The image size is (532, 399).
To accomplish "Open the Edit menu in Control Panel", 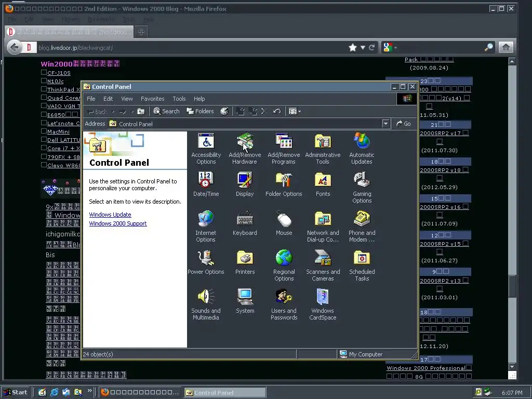I will pos(108,99).
